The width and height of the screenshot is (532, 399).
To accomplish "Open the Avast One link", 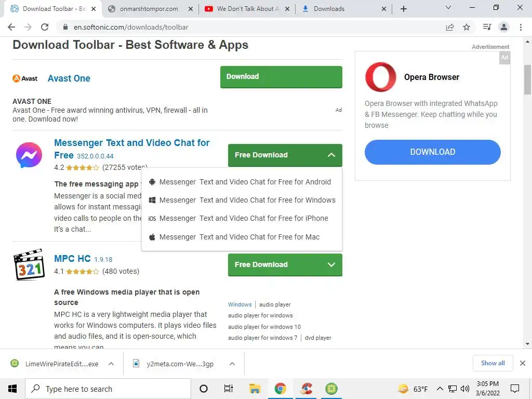I will 69,78.
